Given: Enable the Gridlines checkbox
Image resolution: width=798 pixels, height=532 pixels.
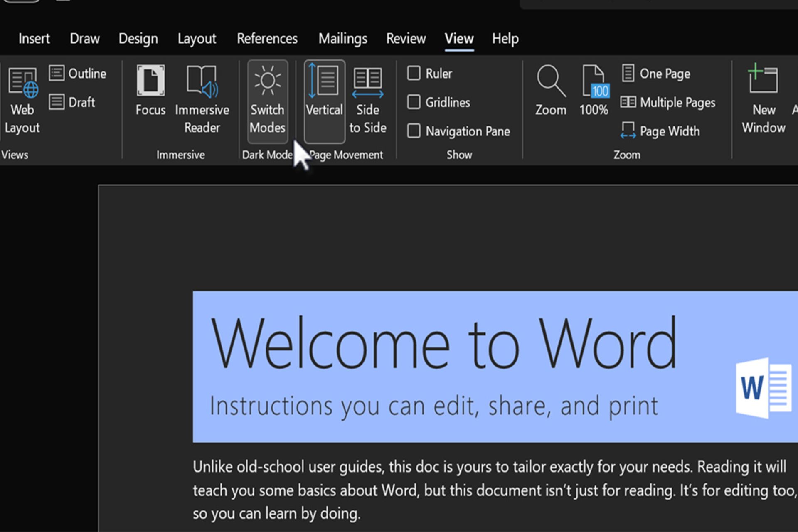Looking at the screenshot, I should (x=414, y=102).
